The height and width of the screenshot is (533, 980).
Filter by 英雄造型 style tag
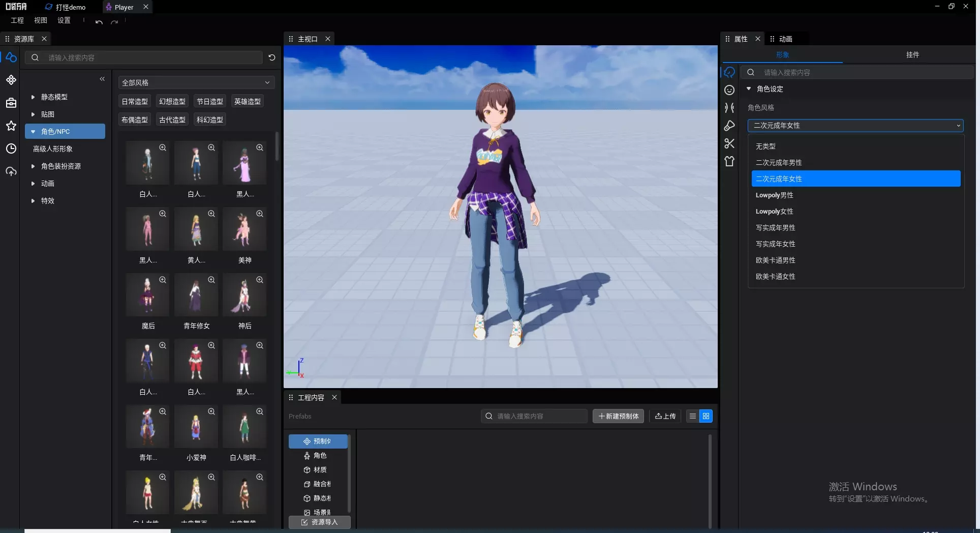tap(248, 101)
